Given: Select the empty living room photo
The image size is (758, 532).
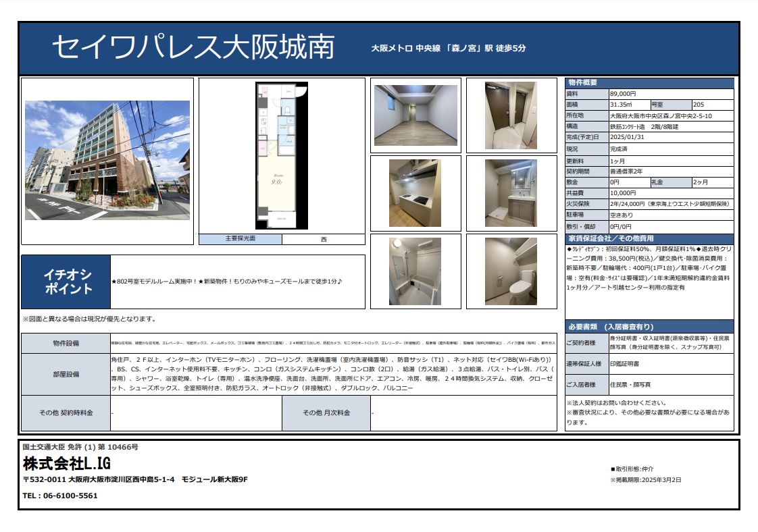Looking at the screenshot, I should (x=415, y=115).
